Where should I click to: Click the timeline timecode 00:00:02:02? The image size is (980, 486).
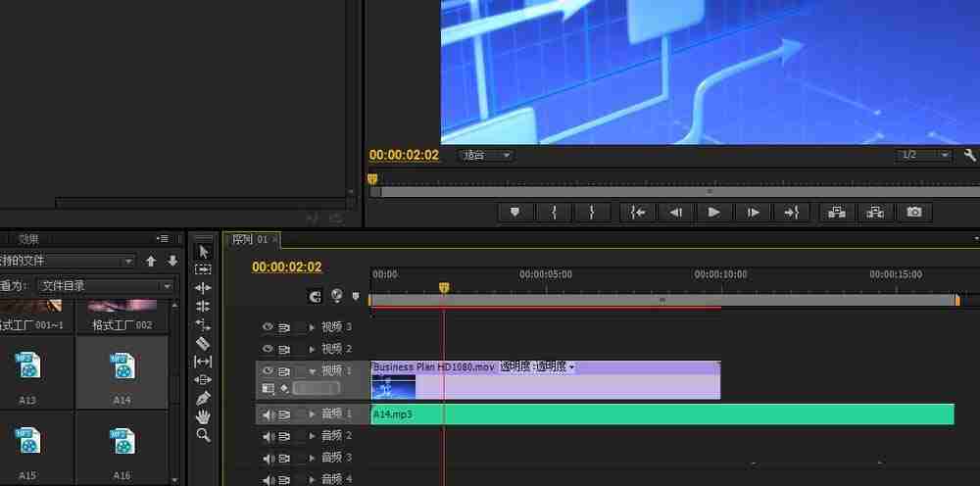coord(287,267)
